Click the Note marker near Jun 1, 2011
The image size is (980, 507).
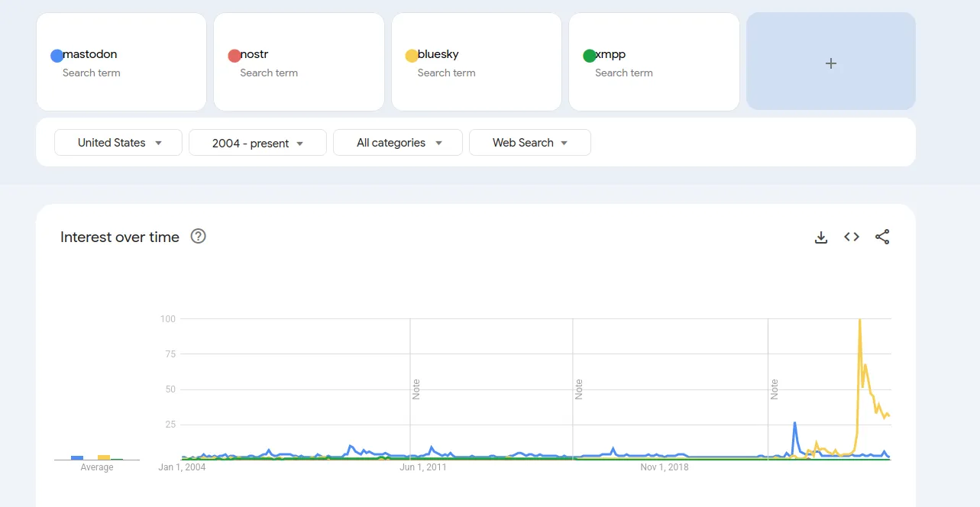coord(415,389)
